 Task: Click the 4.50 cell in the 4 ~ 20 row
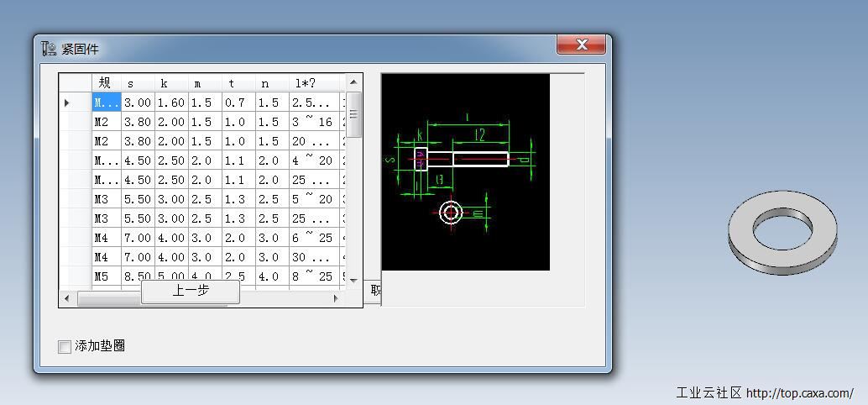click(x=138, y=160)
